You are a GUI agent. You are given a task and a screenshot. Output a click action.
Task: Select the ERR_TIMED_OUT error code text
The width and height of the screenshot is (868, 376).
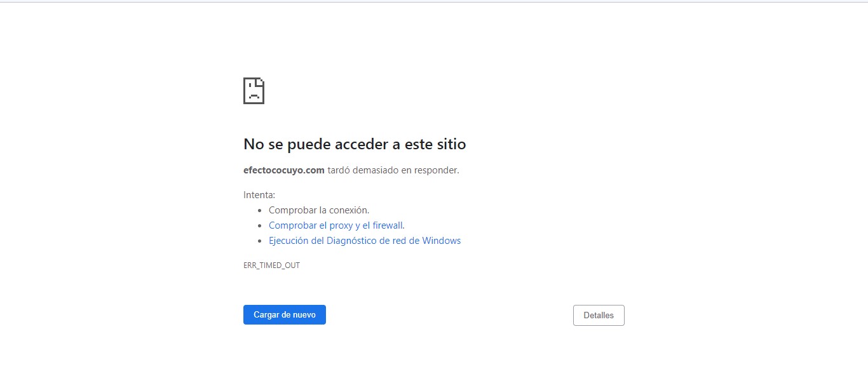[271, 265]
